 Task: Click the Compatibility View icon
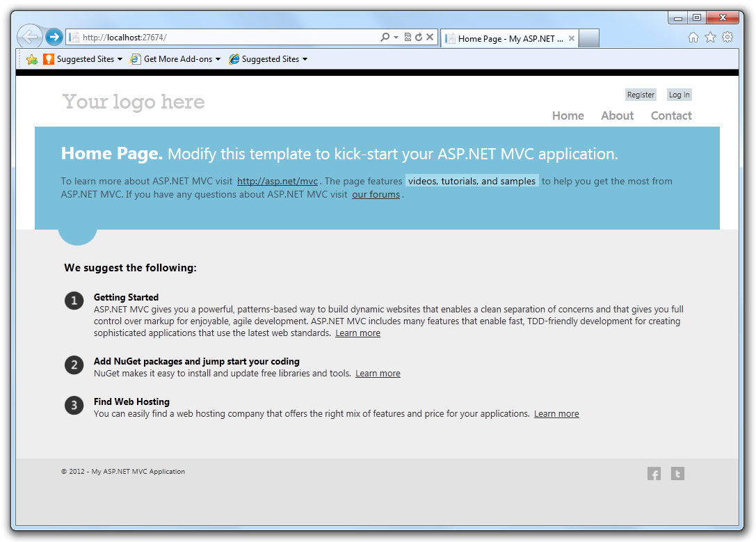coord(408,37)
